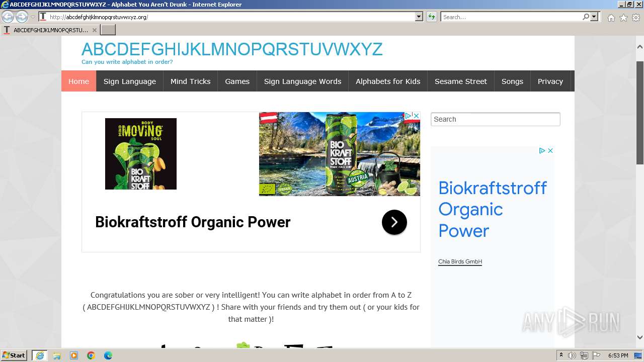
Task: Click the website sidebar Search field
Action: click(x=496, y=119)
